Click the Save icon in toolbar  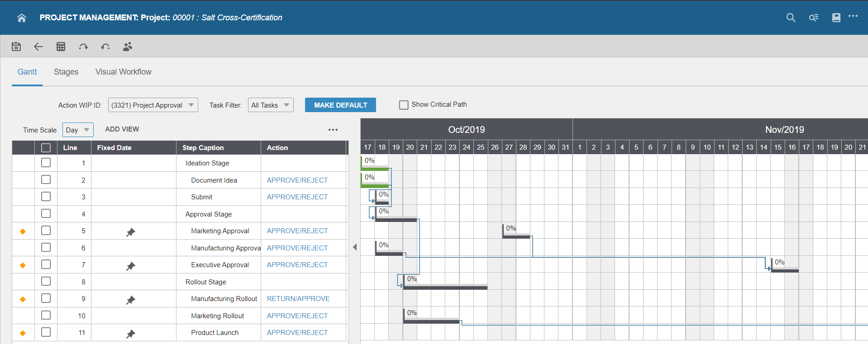point(16,47)
